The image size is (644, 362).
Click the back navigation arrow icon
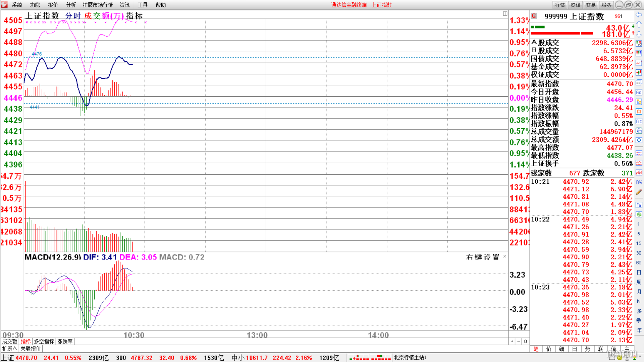[x=639, y=14]
